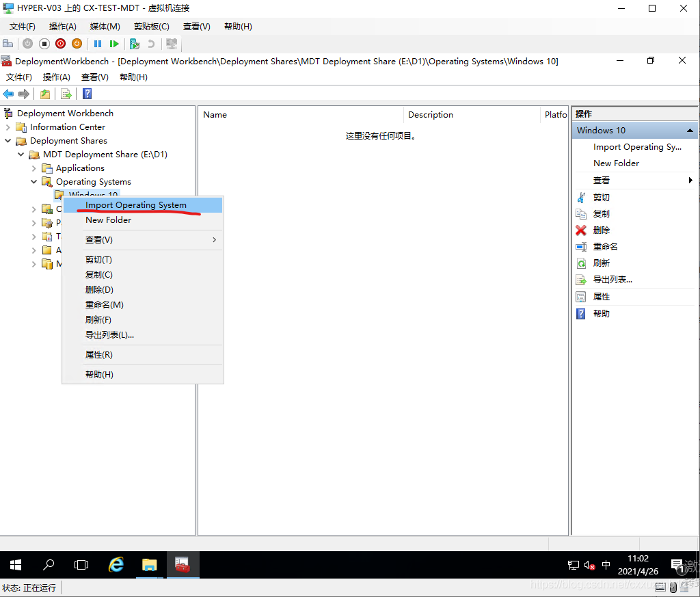Pause the virtual machine
The width and height of the screenshot is (700, 597).
point(98,44)
